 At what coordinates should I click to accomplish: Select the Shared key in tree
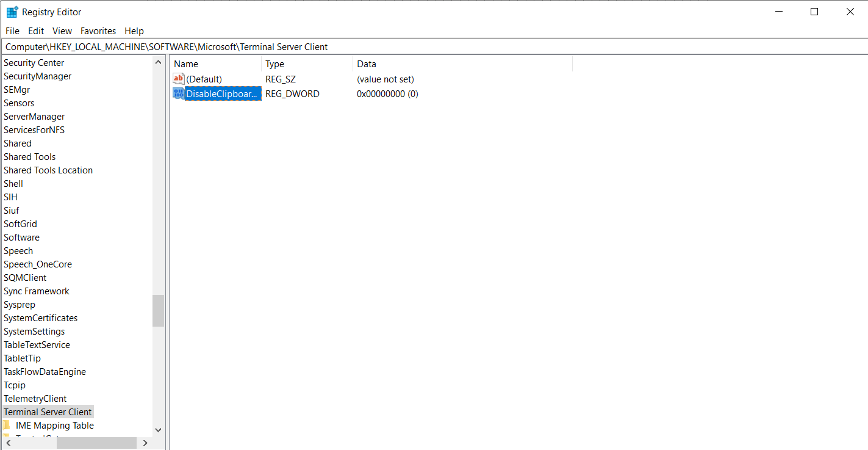pos(18,143)
